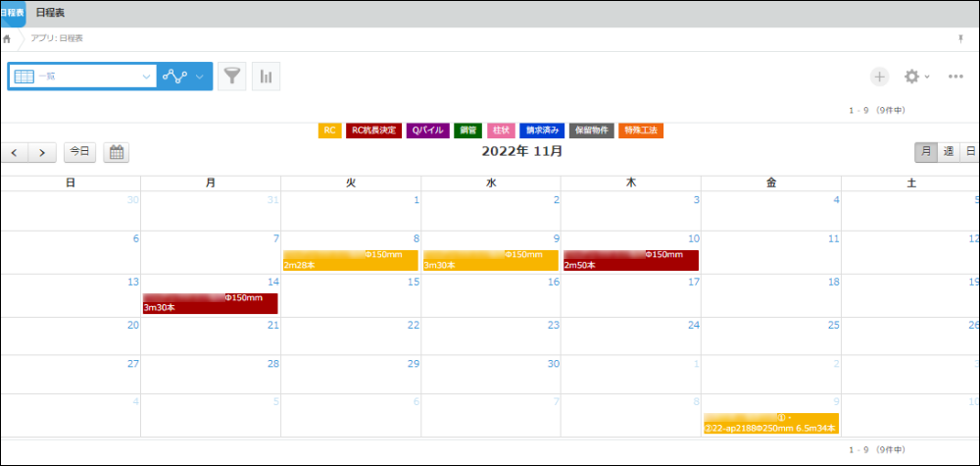Click the plus icon to add record
Screen dimensions: 980x466
[879, 77]
